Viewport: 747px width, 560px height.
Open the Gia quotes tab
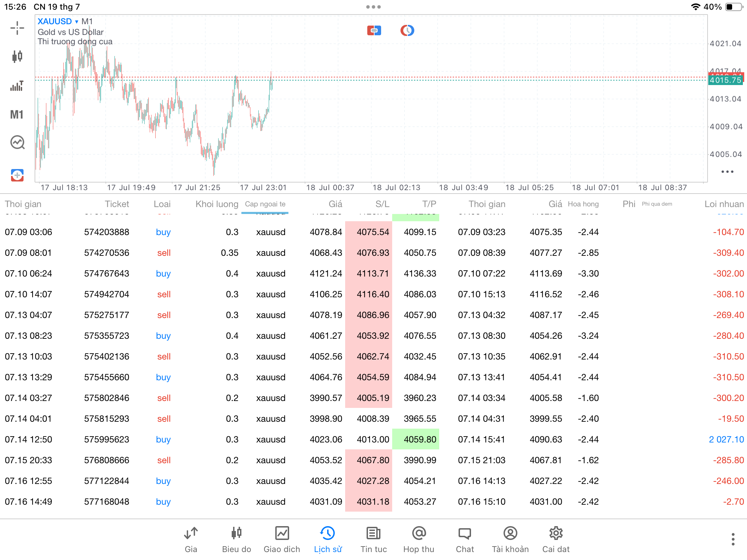(x=191, y=539)
